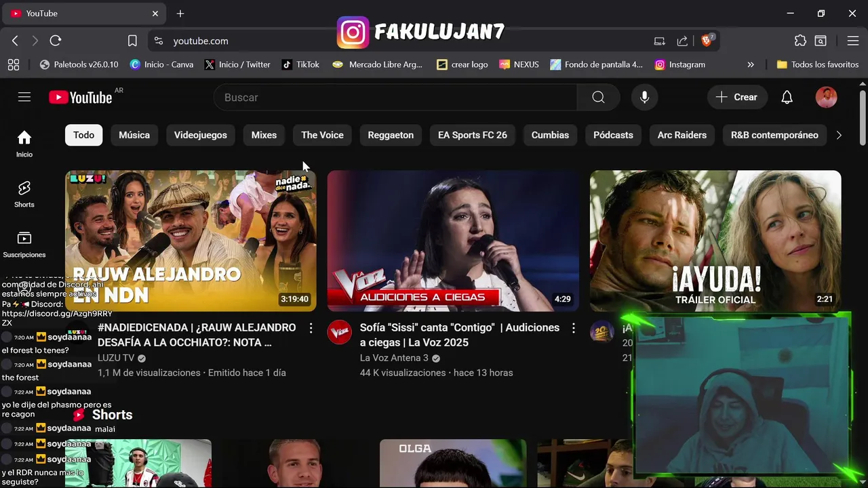
Task: Open Shorts in the sidebar
Action: tap(24, 194)
